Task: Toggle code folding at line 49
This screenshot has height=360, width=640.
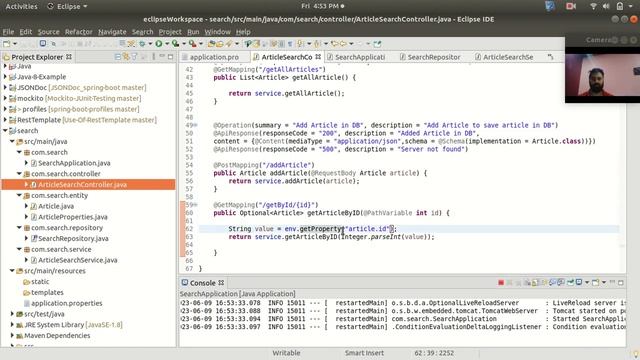Action: tap(196, 125)
